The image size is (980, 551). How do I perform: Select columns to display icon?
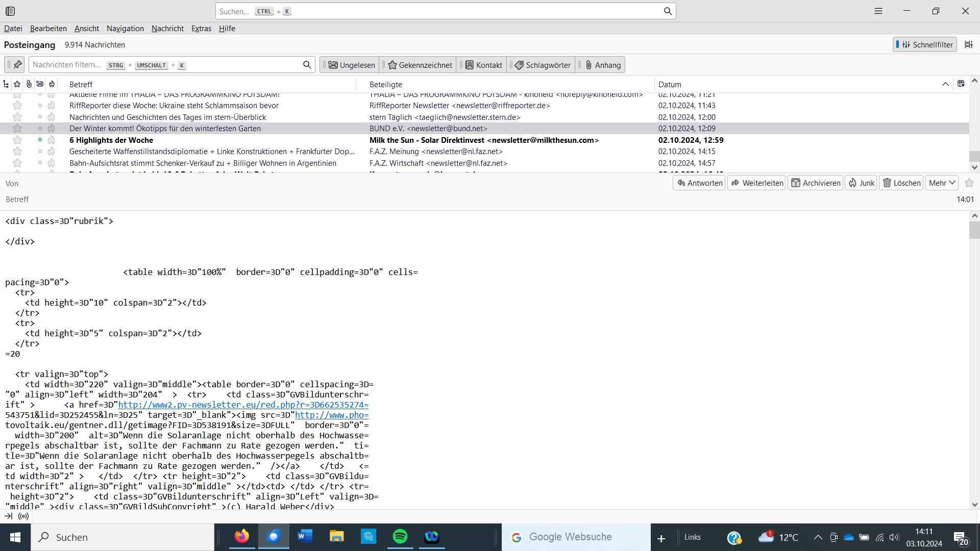[961, 84]
